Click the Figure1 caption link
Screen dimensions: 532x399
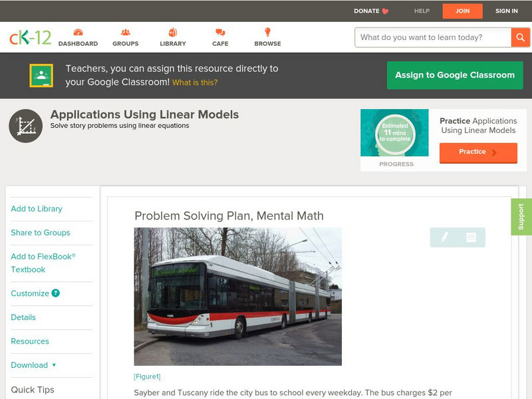tap(147, 376)
